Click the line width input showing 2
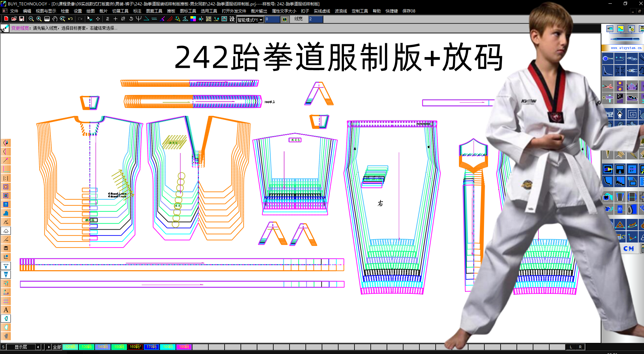This screenshot has width=644, height=354. coord(316,19)
